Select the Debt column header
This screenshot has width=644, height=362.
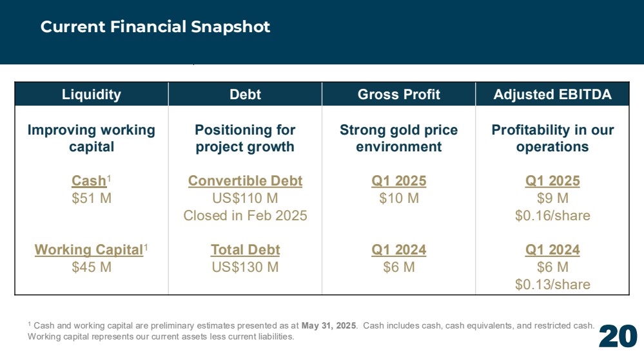(x=245, y=95)
